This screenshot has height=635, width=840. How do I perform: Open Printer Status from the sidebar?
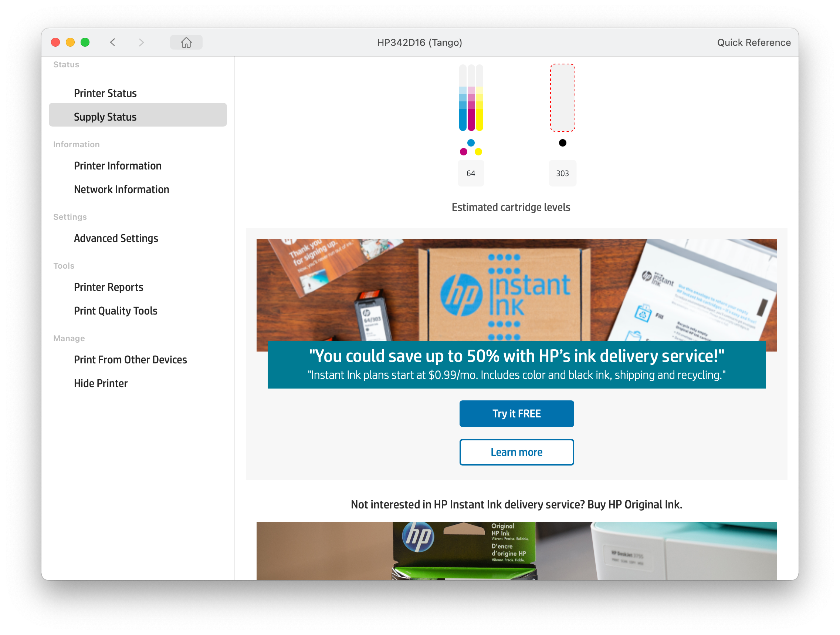(105, 93)
